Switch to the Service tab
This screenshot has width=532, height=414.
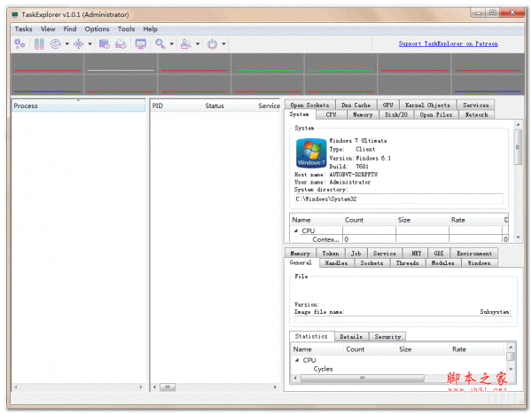pyautogui.click(x=385, y=254)
